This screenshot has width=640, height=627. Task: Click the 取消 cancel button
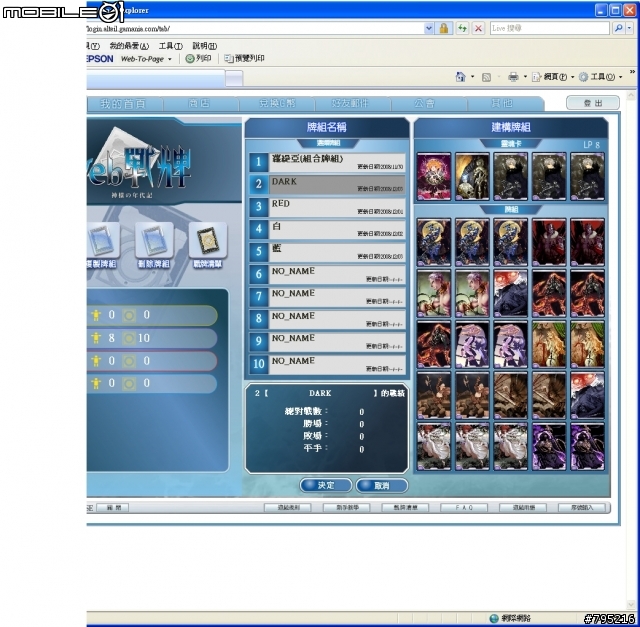(x=382, y=486)
